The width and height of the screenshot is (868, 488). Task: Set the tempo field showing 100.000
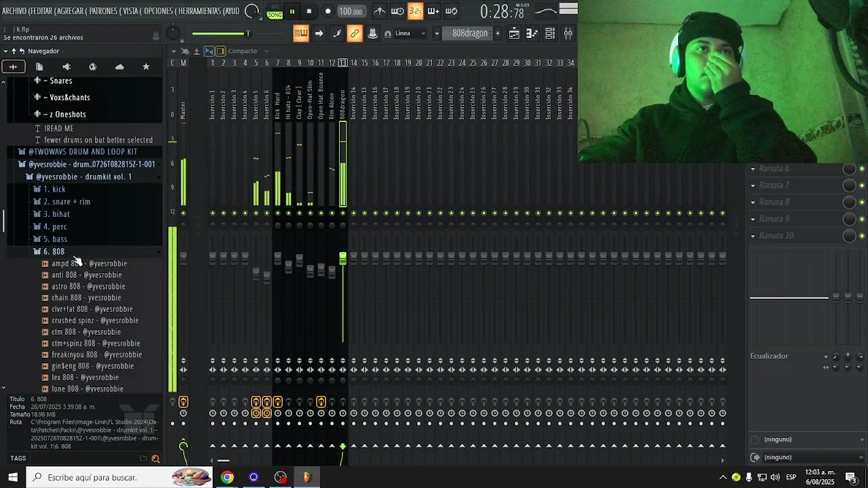pyautogui.click(x=351, y=12)
